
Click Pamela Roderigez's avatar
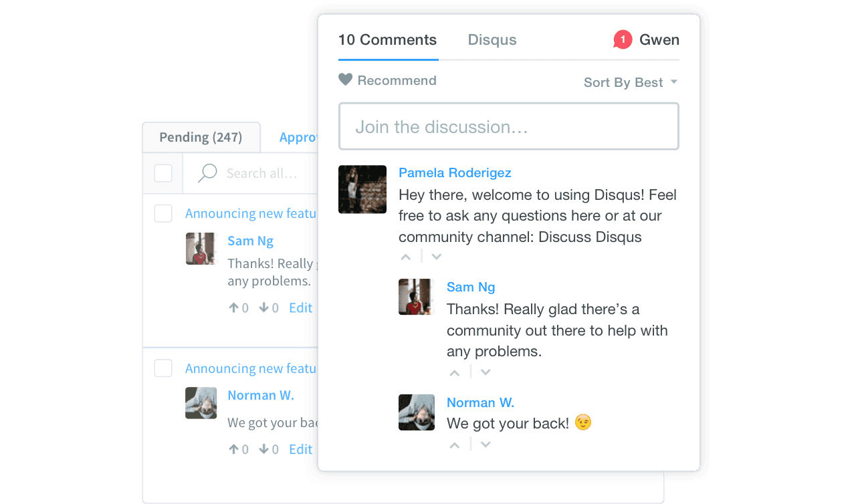coord(362,189)
